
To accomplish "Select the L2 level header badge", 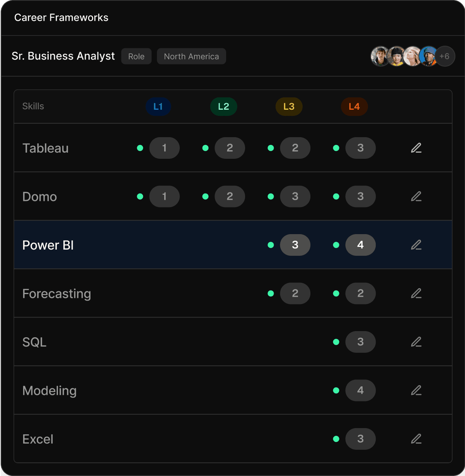I will pos(223,107).
